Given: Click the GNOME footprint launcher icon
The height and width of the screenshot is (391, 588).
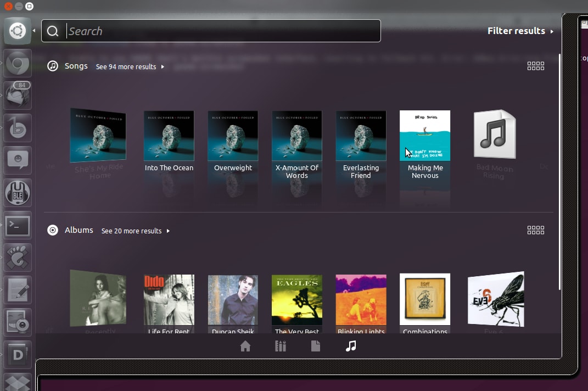Looking at the screenshot, I should pyautogui.click(x=17, y=258).
